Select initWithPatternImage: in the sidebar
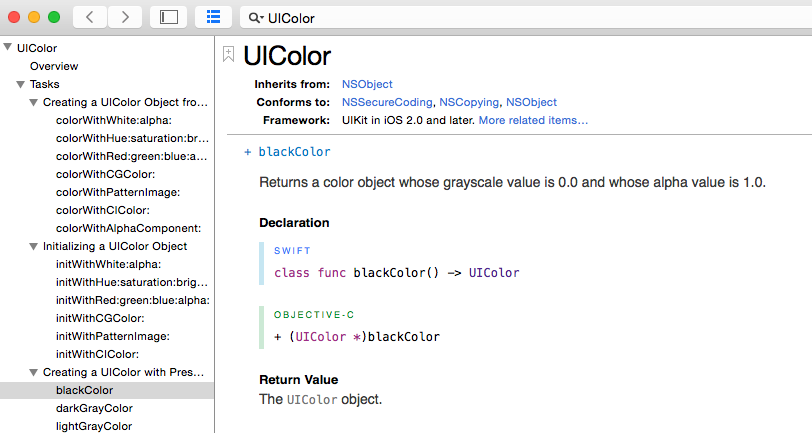The image size is (812, 433). (x=113, y=336)
